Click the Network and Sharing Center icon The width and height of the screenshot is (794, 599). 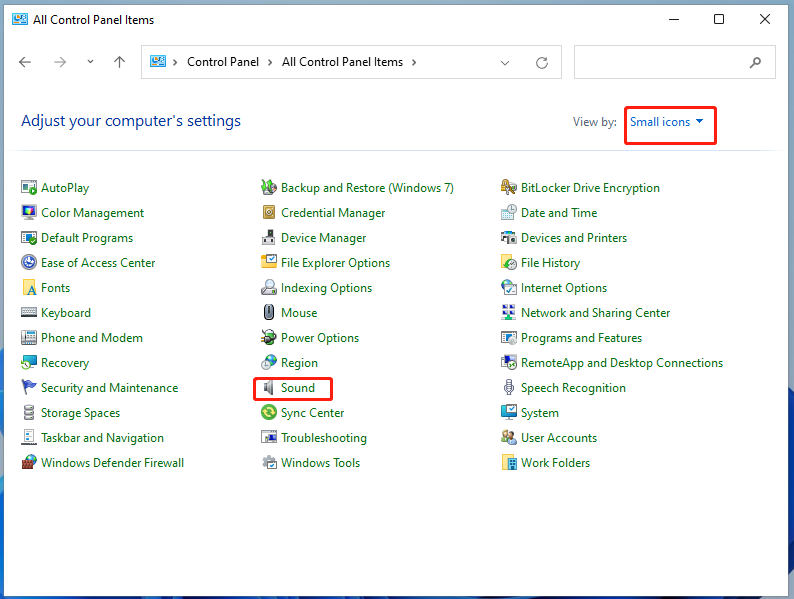(509, 312)
